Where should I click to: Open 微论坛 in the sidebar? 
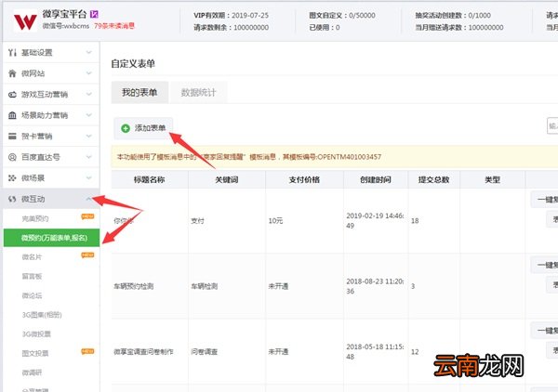click(x=32, y=295)
